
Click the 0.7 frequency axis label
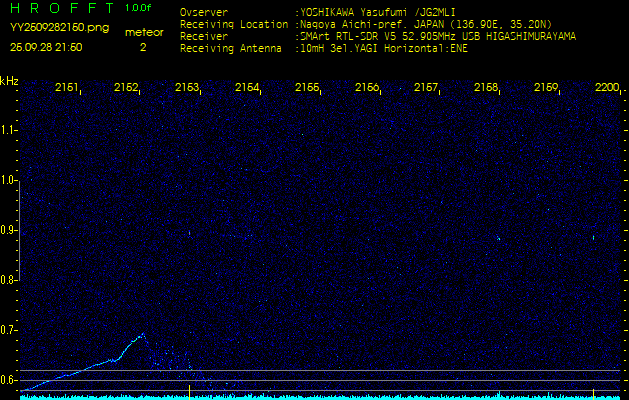click(9, 329)
